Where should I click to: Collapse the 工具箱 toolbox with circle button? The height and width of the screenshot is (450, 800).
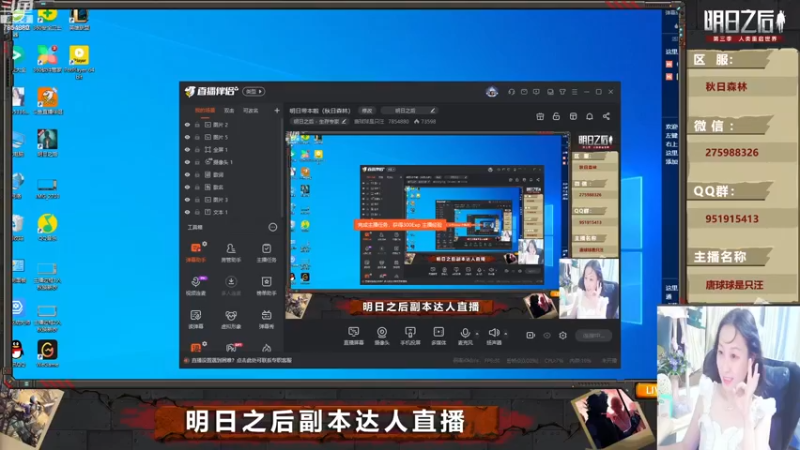pos(272,227)
